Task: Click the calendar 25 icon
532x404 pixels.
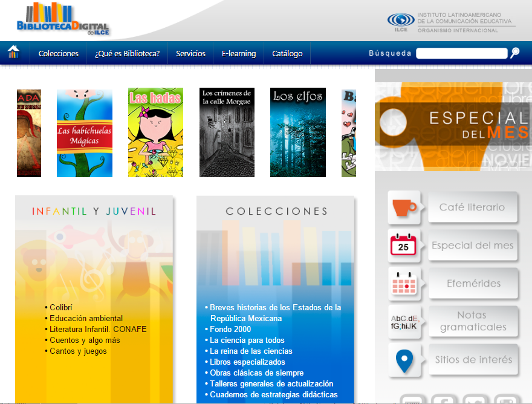Action: click(403, 246)
